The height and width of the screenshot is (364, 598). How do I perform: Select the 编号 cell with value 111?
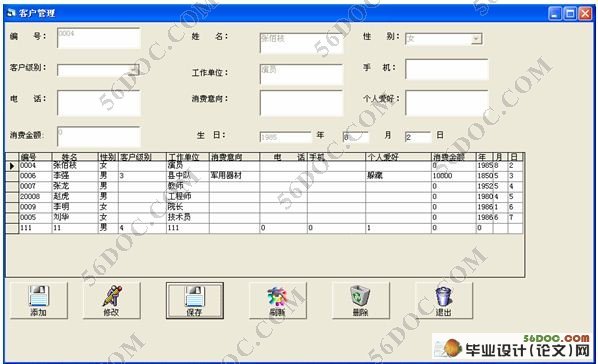point(35,228)
